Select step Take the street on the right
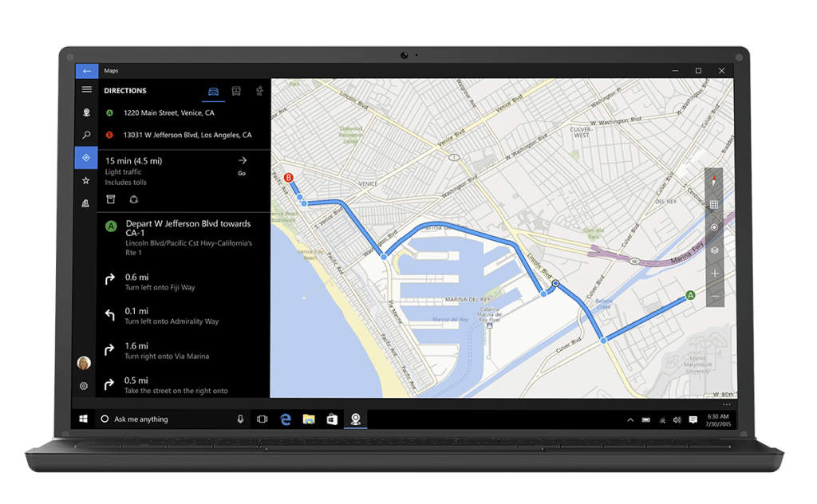The width and height of the screenshot is (817, 504). [x=184, y=384]
